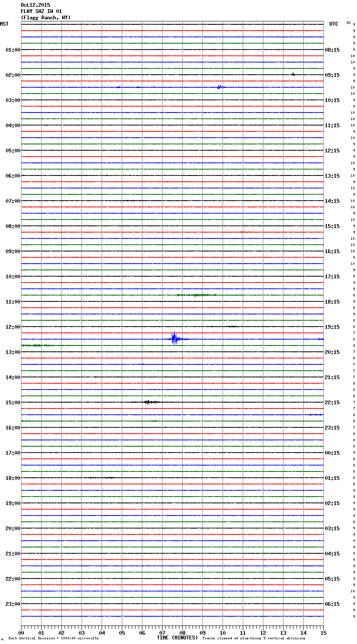Click the black spike on the 02:00 trace
The width and height of the screenshot is (357, 644).
click(x=293, y=74)
